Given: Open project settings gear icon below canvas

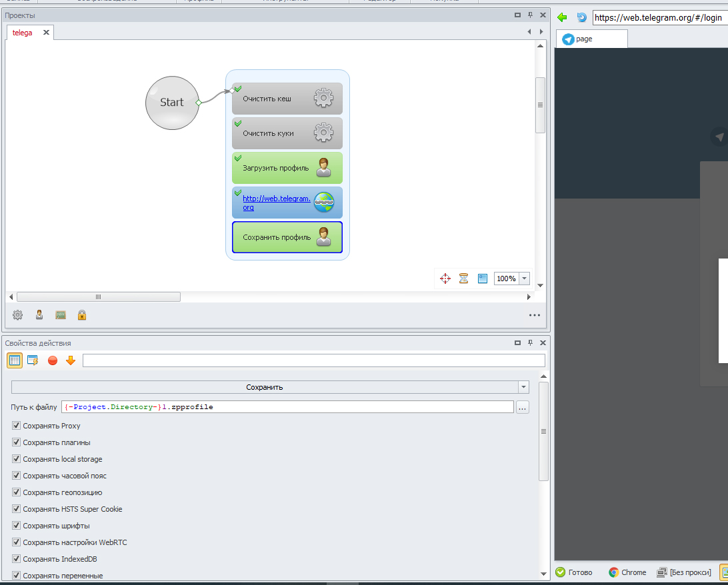Looking at the screenshot, I should pos(17,315).
